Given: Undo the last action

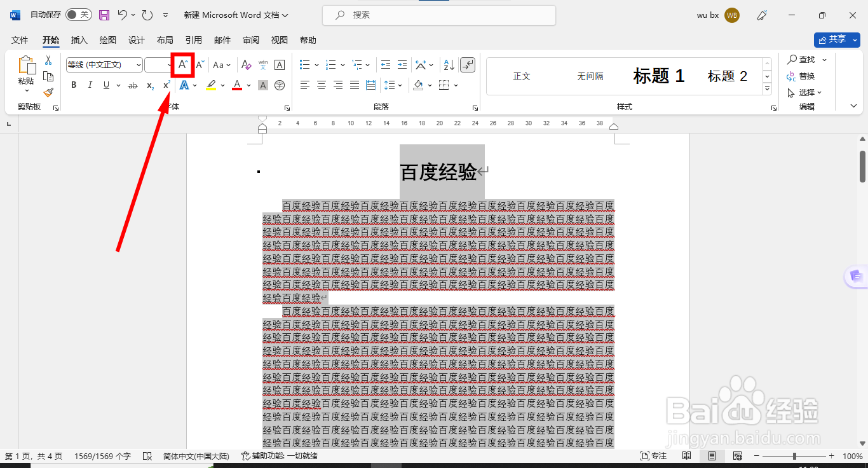Looking at the screenshot, I should (x=123, y=15).
